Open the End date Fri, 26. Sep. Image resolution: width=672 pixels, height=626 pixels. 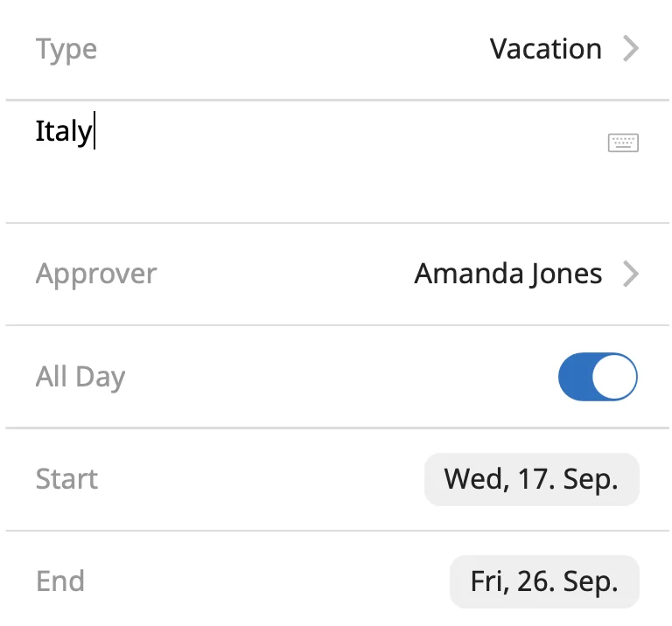[544, 581]
